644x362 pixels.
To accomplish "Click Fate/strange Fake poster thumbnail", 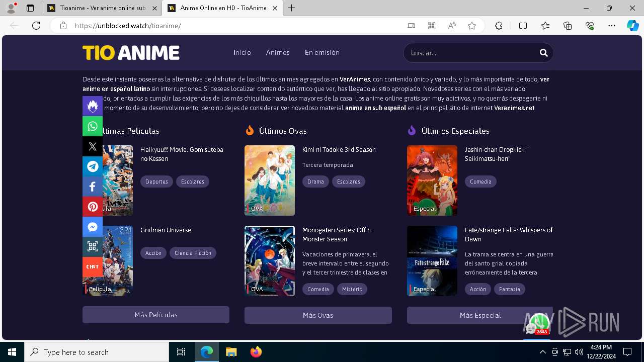I will tap(432, 261).
